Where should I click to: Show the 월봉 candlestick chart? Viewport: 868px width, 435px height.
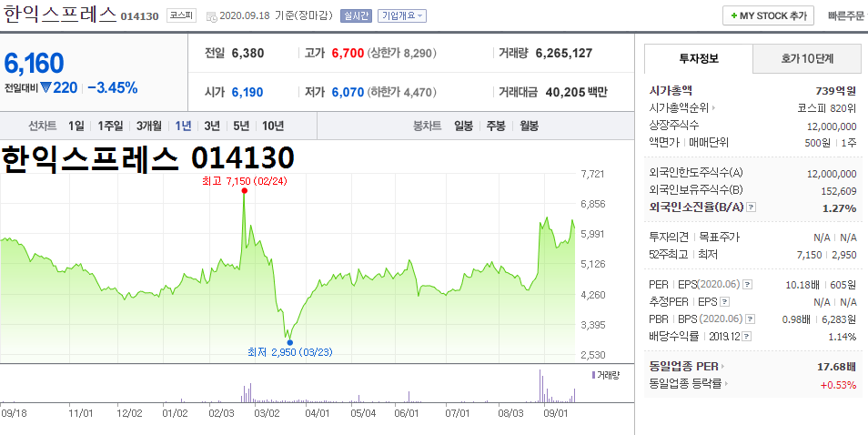(530, 126)
